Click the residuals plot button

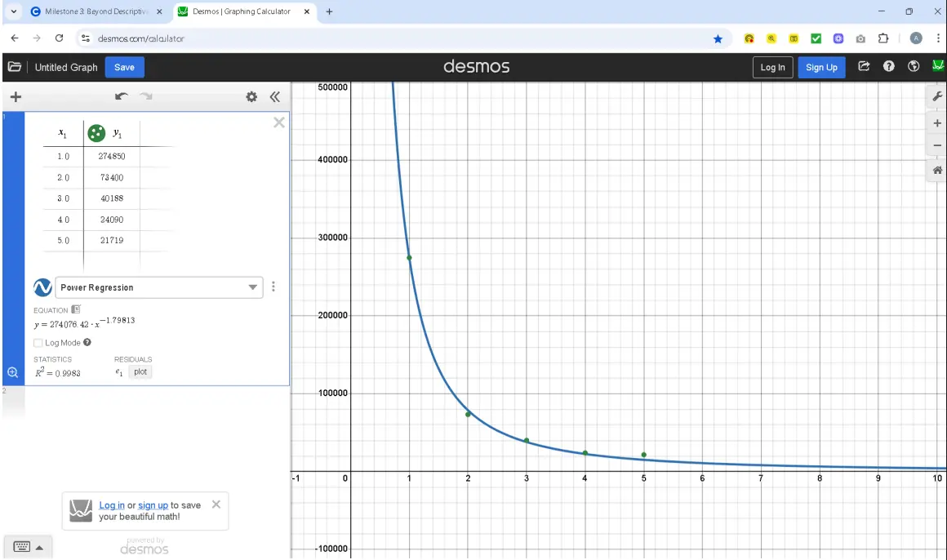[x=140, y=371]
